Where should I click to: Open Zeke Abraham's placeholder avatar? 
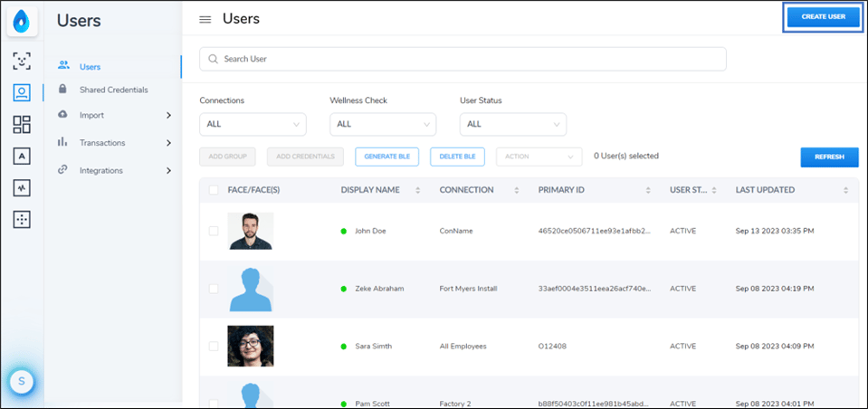tap(250, 289)
